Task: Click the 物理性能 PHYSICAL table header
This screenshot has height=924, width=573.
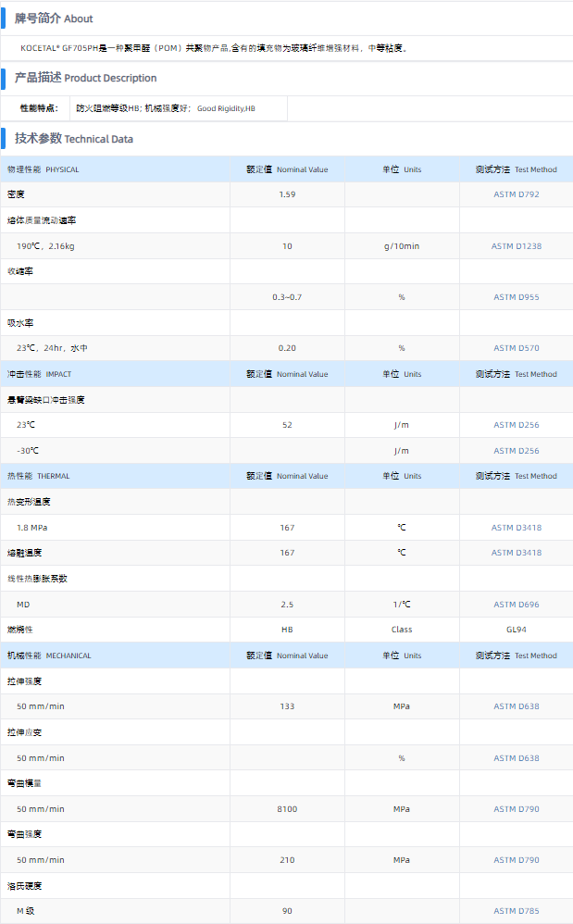Action: point(44,169)
